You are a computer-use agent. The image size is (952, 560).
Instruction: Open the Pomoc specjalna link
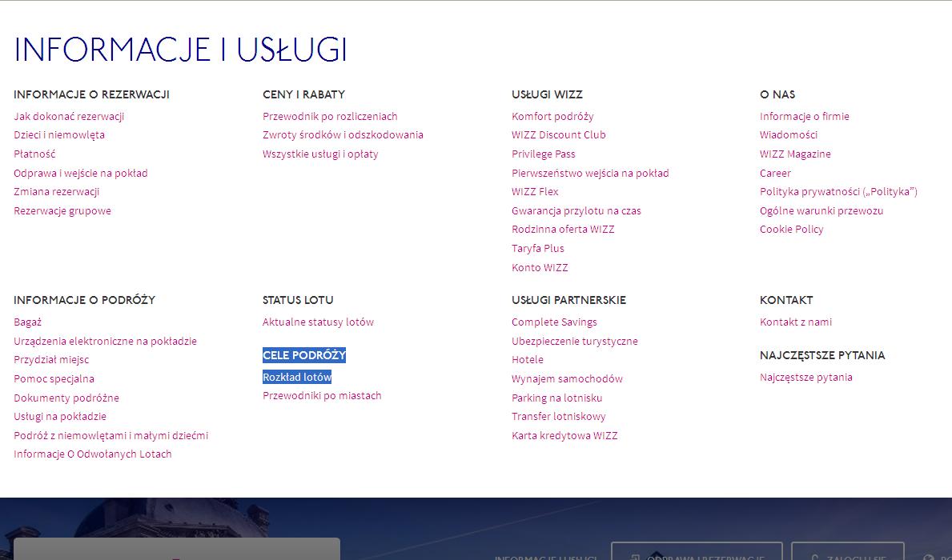(54, 378)
